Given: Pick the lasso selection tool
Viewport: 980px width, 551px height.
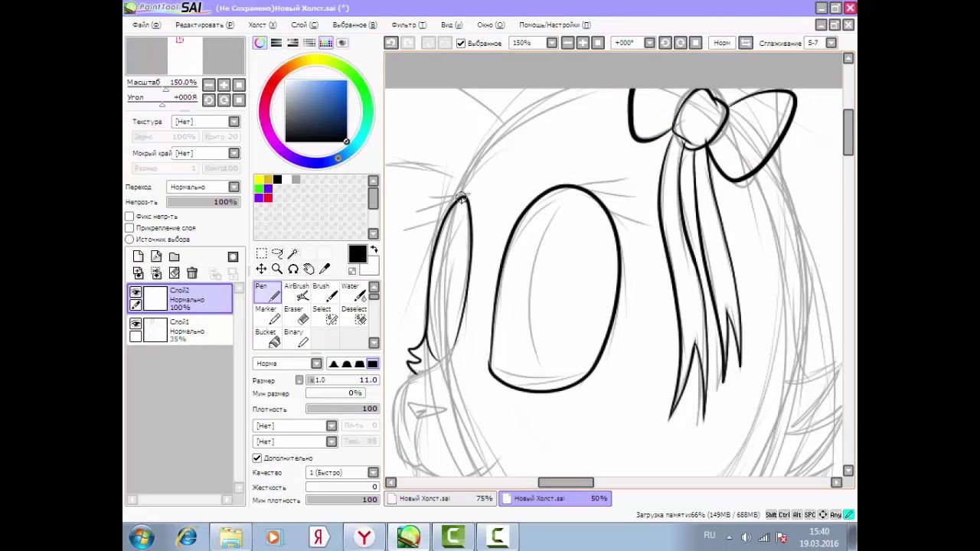Looking at the screenshot, I should [x=277, y=253].
